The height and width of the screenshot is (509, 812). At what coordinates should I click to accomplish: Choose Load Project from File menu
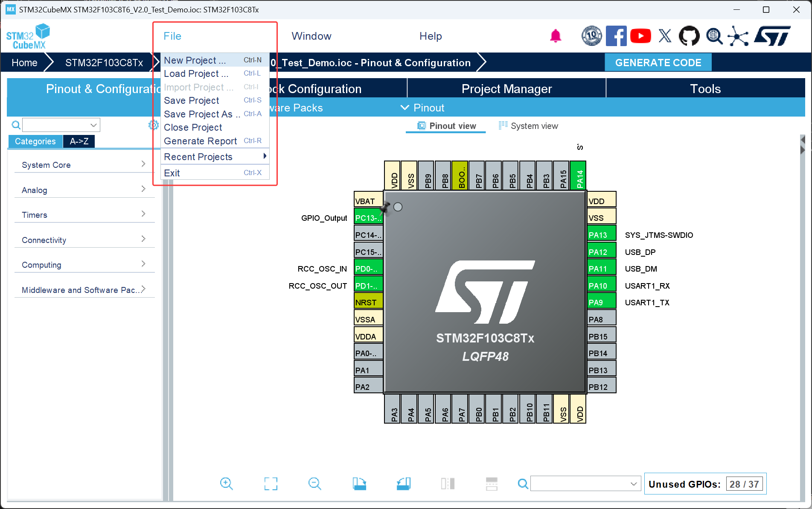[x=215, y=73]
